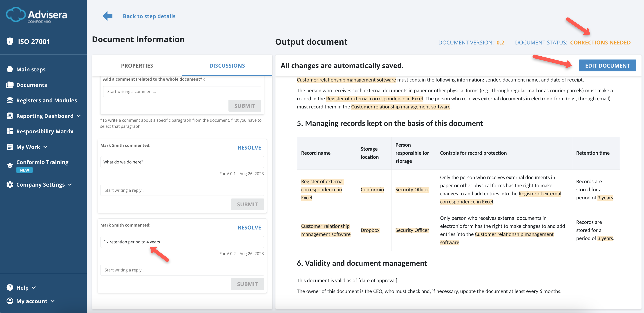
Task: Open the Documents section icon
Action: click(x=10, y=85)
